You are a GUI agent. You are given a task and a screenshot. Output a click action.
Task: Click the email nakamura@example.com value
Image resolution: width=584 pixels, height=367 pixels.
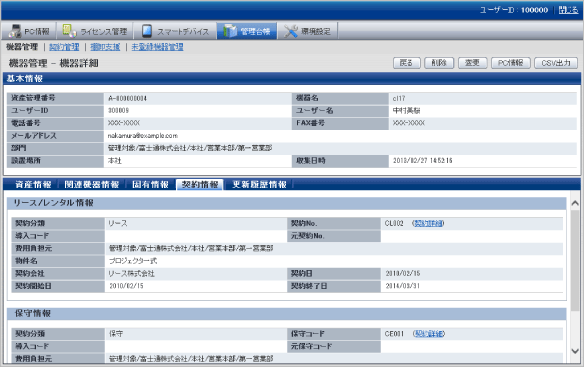[143, 136]
